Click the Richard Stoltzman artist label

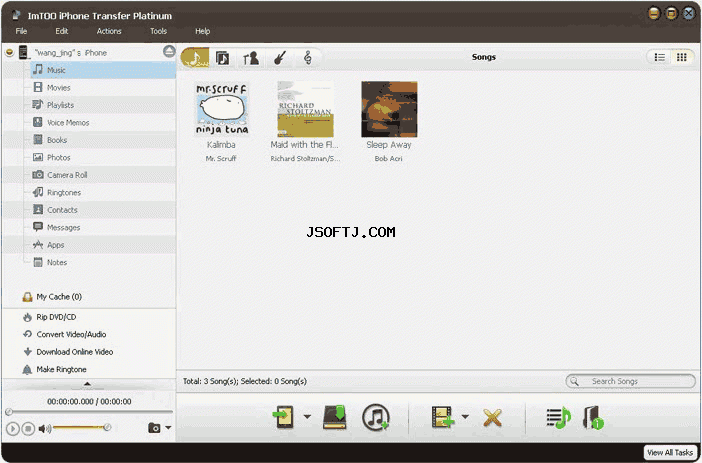coord(305,159)
